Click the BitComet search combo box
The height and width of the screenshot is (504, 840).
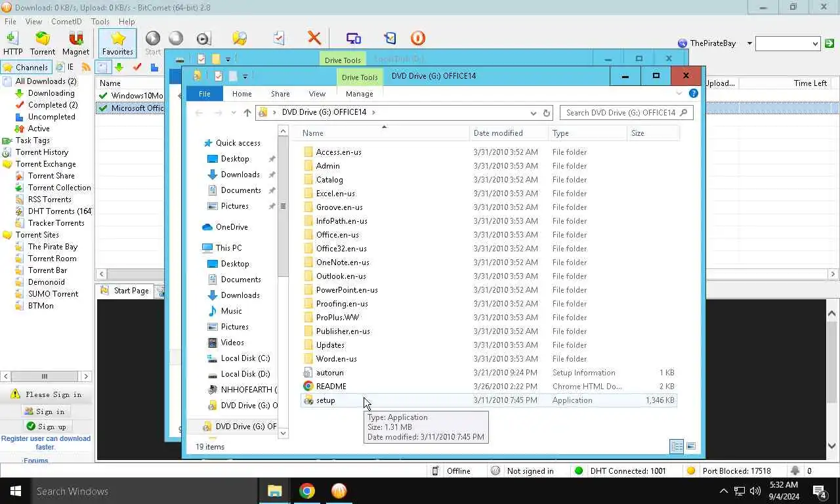(787, 43)
